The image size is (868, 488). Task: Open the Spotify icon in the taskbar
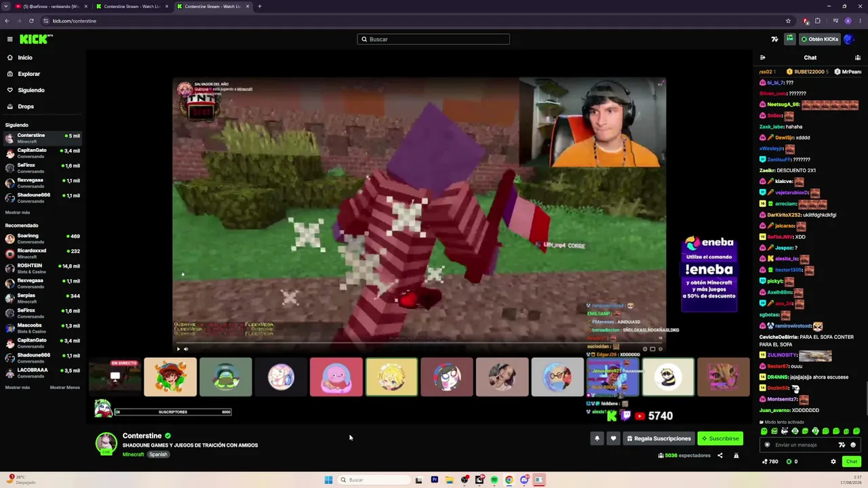[x=494, y=480]
